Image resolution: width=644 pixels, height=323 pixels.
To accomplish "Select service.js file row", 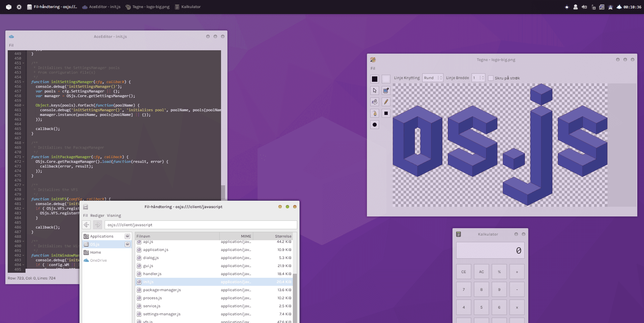I will pyautogui.click(x=214, y=306).
